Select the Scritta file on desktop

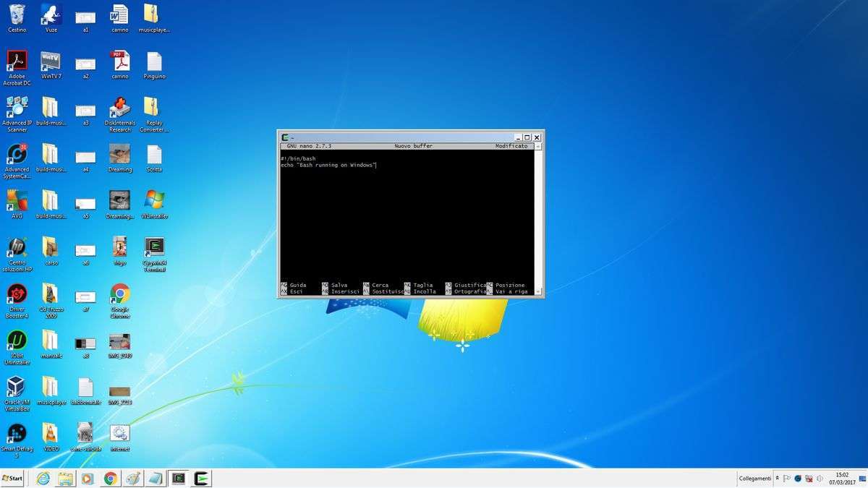(x=154, y=158)
